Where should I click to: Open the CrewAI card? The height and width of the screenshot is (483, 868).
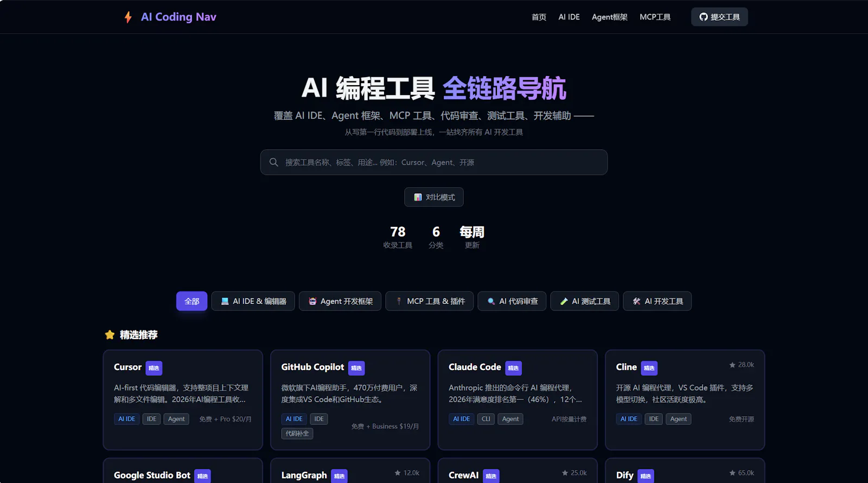coord(518,471)
